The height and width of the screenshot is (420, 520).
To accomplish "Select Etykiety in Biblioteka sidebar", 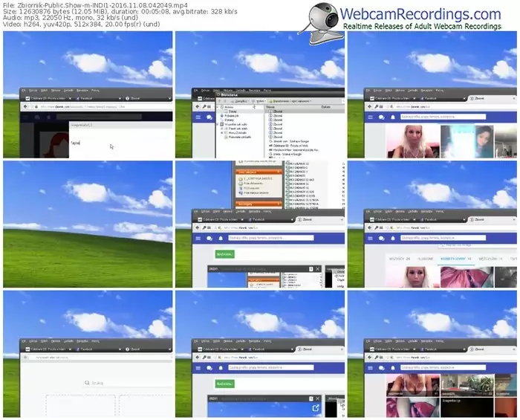I will (229, 120).
